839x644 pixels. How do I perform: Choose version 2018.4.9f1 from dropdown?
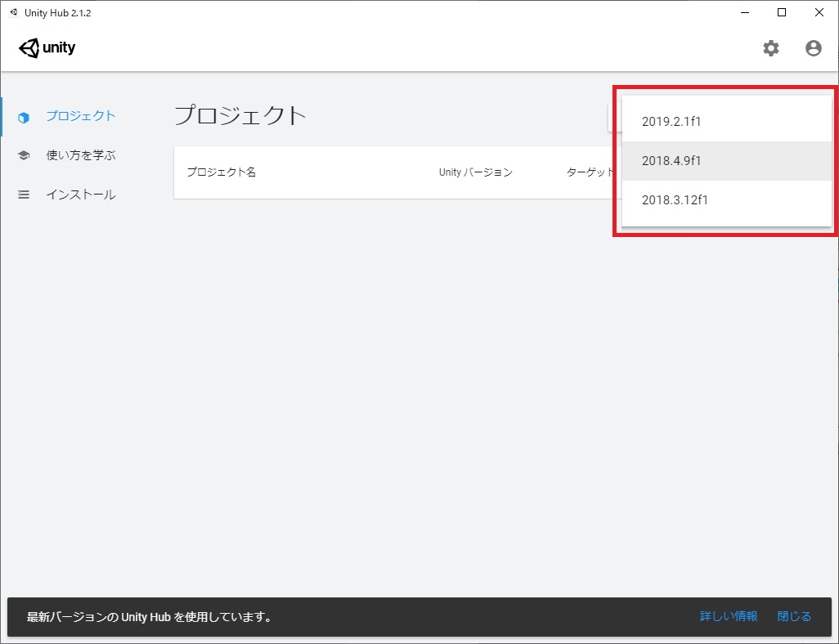click(x=727, y=160)
